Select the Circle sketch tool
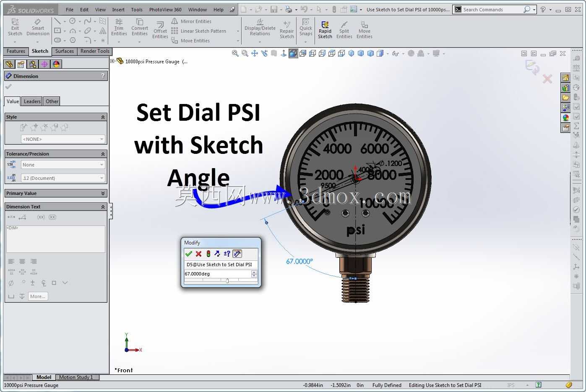 coord(73,21)
